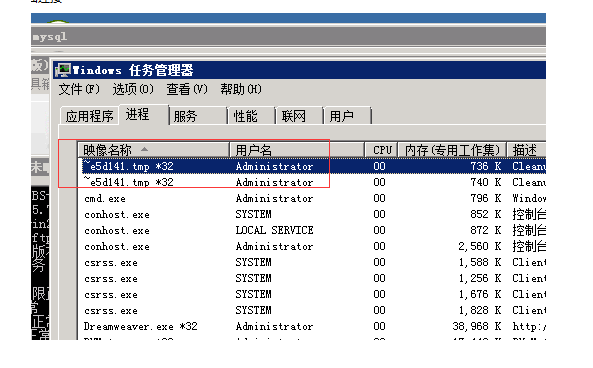Viewport: 593px width, 368px height.
Task: Click the 2,560 K memory value
Action: 480,247
